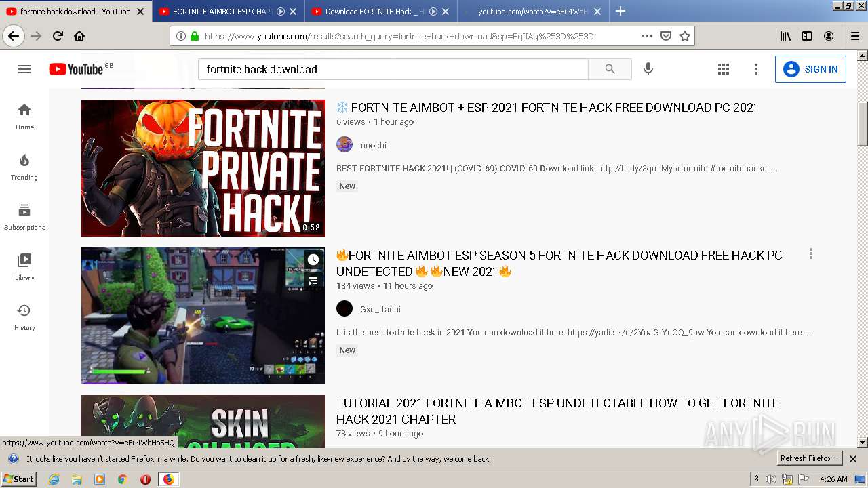Launch Chrome from the taskbar
868x488 pixels.
click(x=122, y=479)
